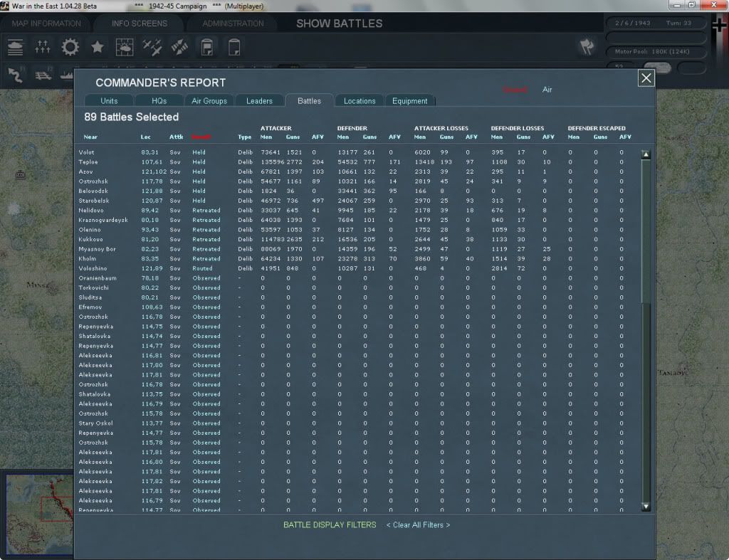The image size is (729, 560).
Task: Select the F2 rail mode icon
Action: [x=43, y=74]
